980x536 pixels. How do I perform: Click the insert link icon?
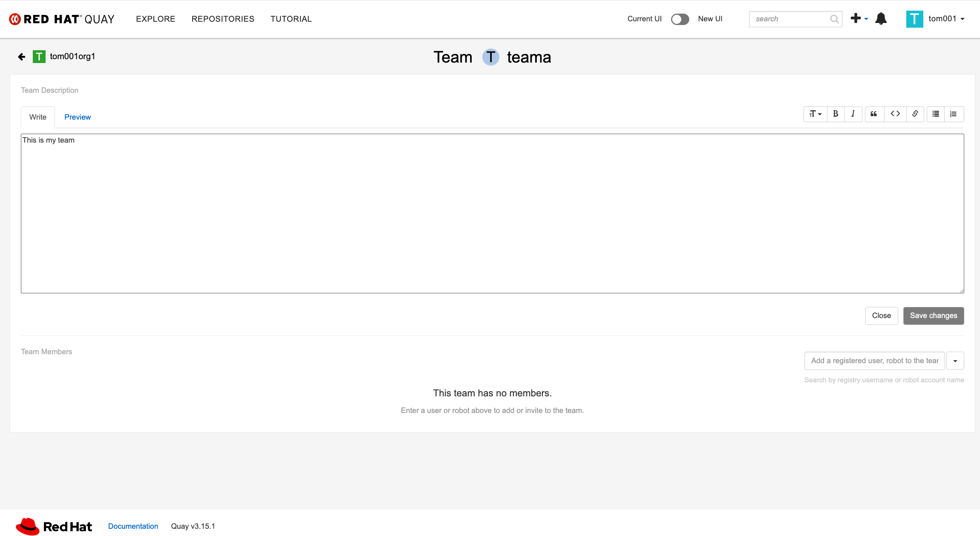(915, 114)
